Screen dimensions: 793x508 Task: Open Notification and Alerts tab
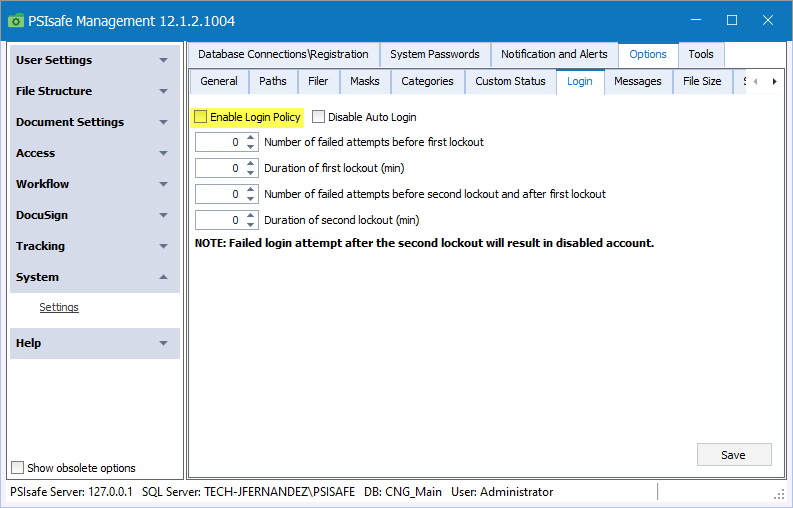coord(554,54)
